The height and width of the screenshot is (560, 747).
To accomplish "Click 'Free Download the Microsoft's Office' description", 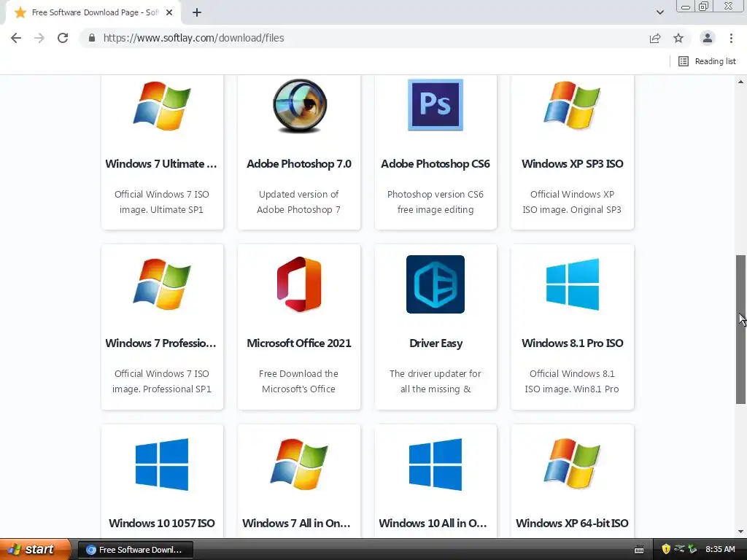I will click(298, 381).
